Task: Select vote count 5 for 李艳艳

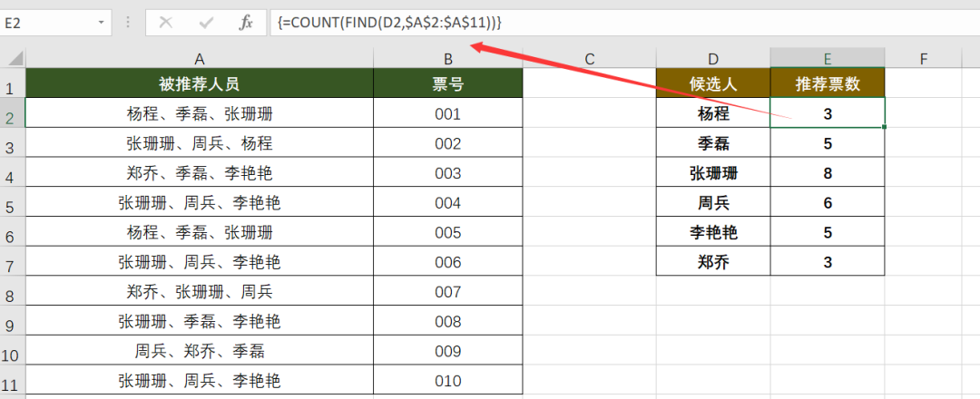Action: coord(828,232)
